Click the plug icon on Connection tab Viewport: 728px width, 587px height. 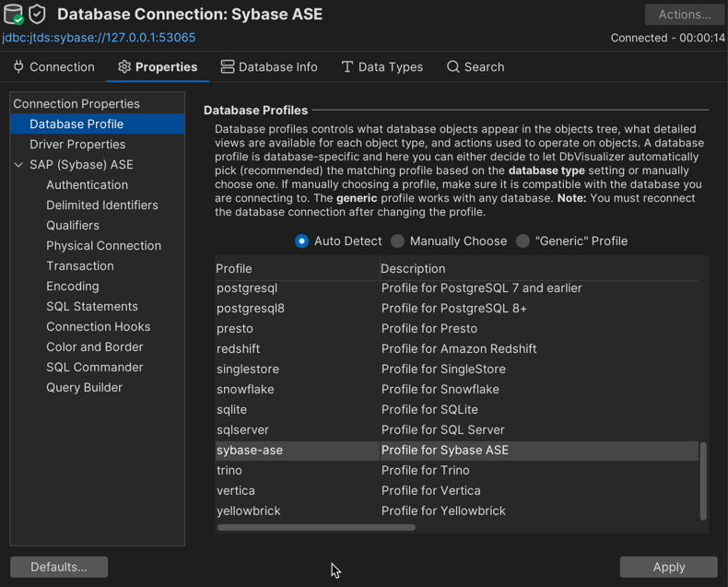click(x=18, y=67)
